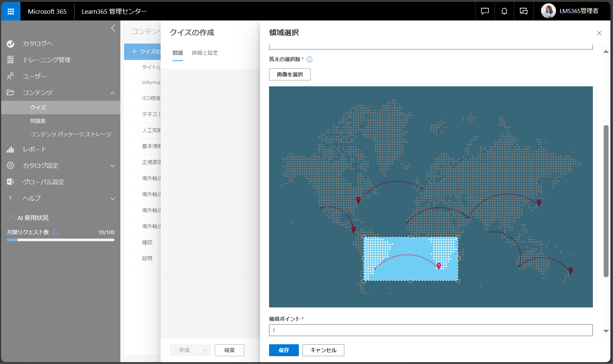Click the 設問 row in quiz list
Viewport: 613px width, 364px height.
pos(142,258)
